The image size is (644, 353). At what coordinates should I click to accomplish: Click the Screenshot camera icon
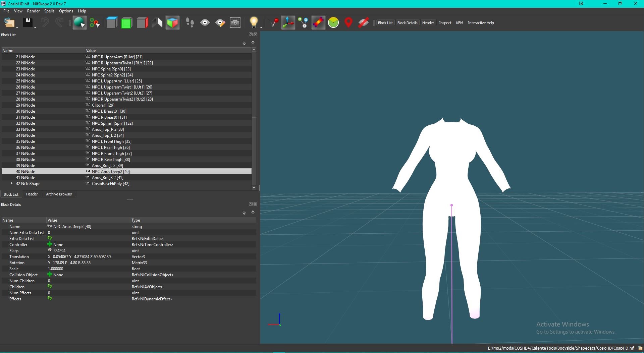click(235, 23)
